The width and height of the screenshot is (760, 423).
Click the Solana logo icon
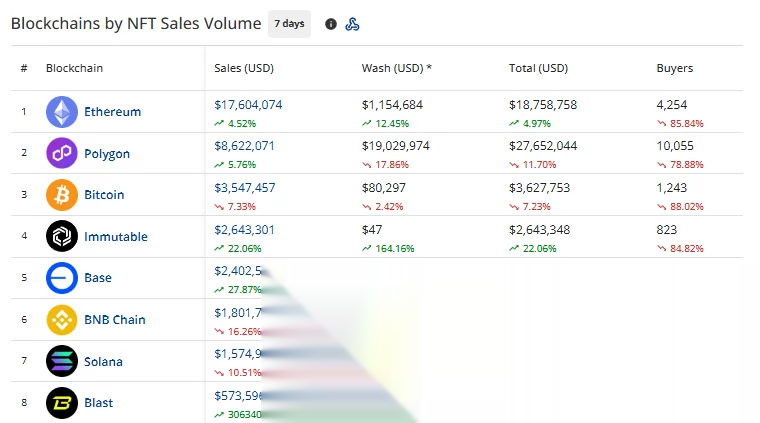[x=62, y=361]
